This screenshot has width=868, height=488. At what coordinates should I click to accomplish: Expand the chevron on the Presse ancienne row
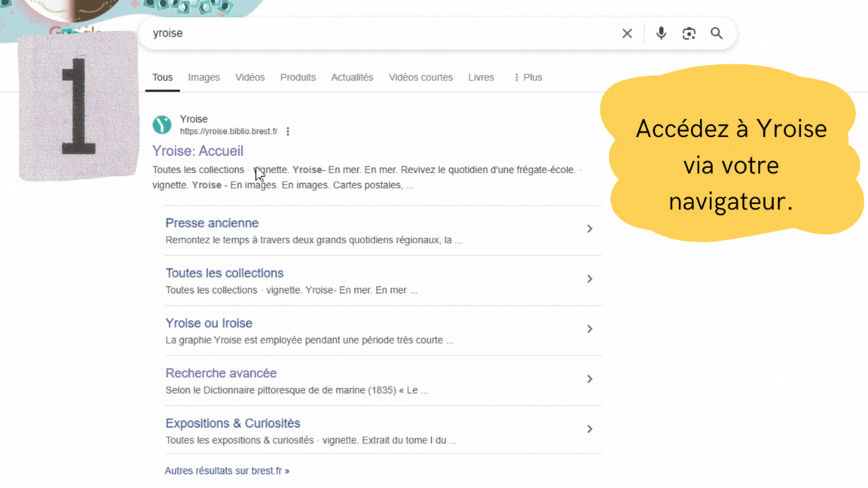[589, 229]
